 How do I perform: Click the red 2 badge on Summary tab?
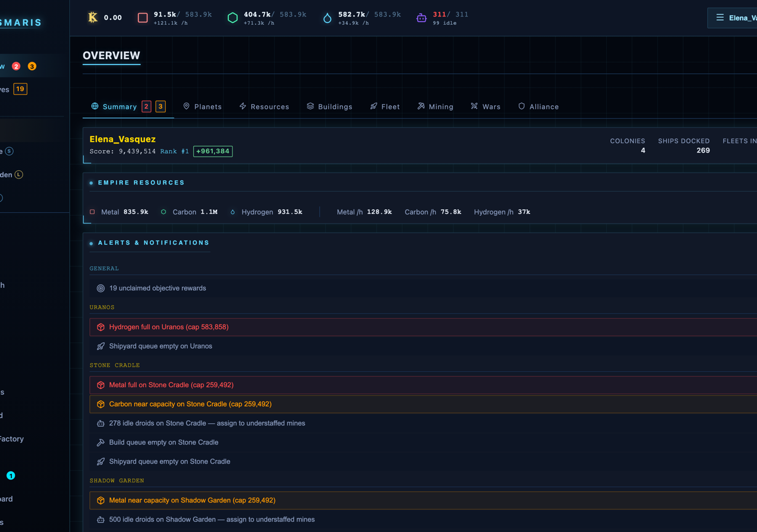pyautogui.click(x=147, y=106)
